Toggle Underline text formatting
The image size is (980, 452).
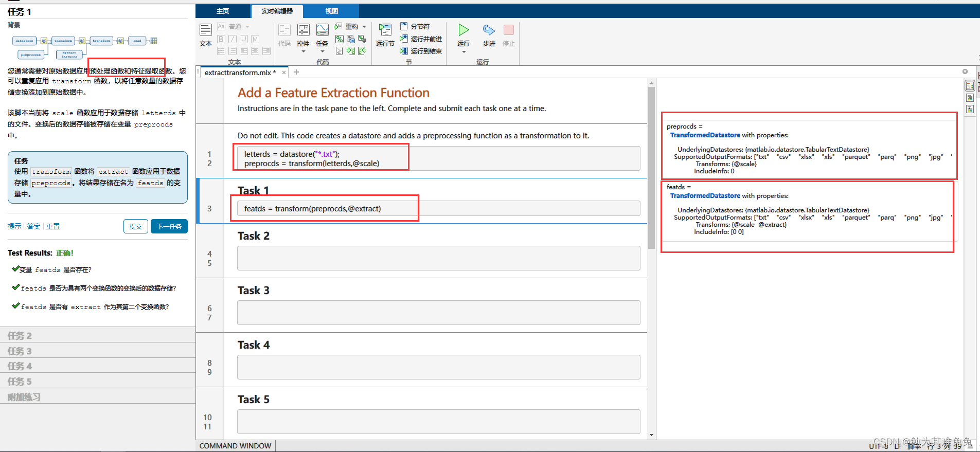point(244,39)
